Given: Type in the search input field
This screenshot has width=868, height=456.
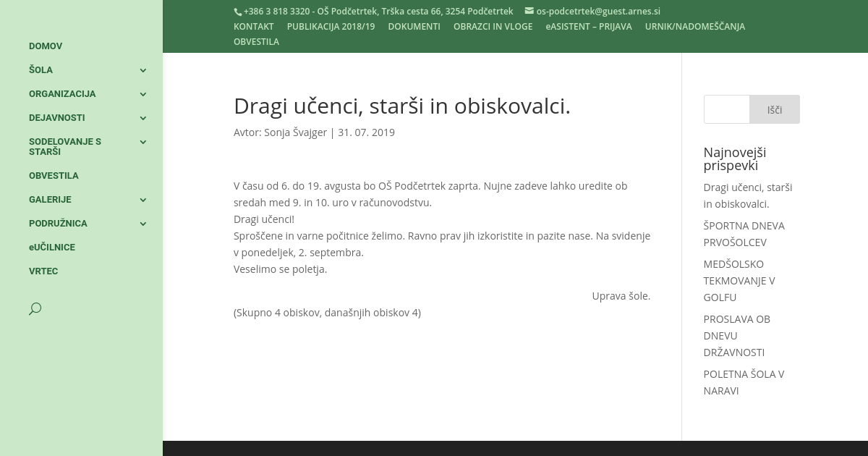Looking at the screenshot, I should (x=726, y=109).
